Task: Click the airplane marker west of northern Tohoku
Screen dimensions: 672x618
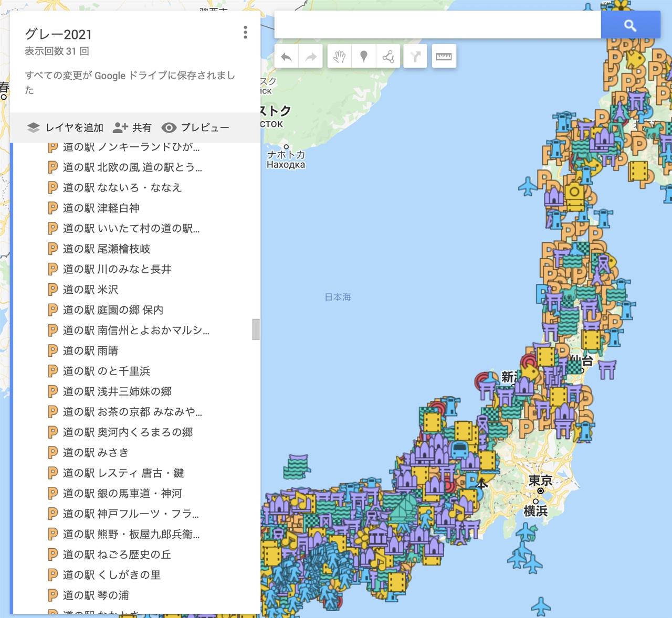Action: 528,186
